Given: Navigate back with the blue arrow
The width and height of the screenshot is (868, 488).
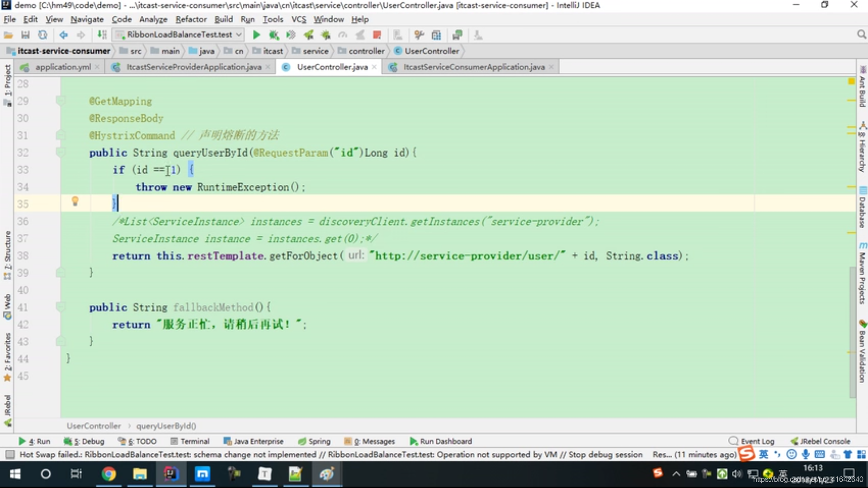Looking at the screenshot, I should (63, 35).
